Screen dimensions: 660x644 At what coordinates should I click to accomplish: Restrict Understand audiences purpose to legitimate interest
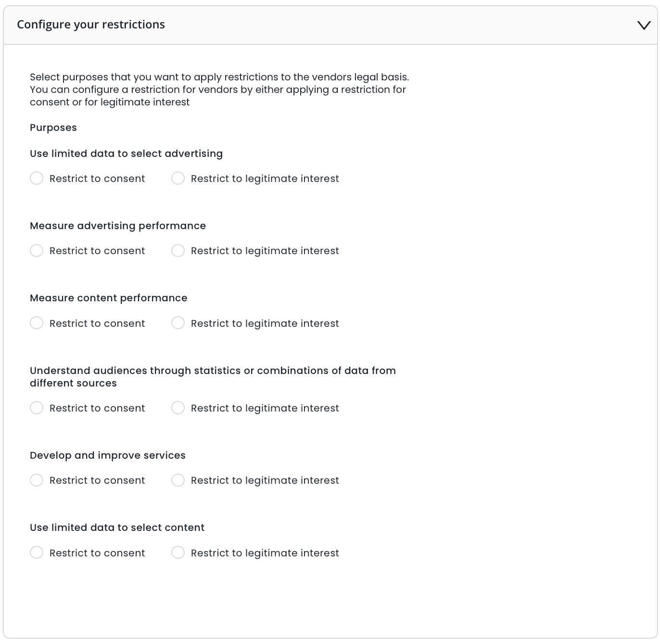tap(178, 408)
